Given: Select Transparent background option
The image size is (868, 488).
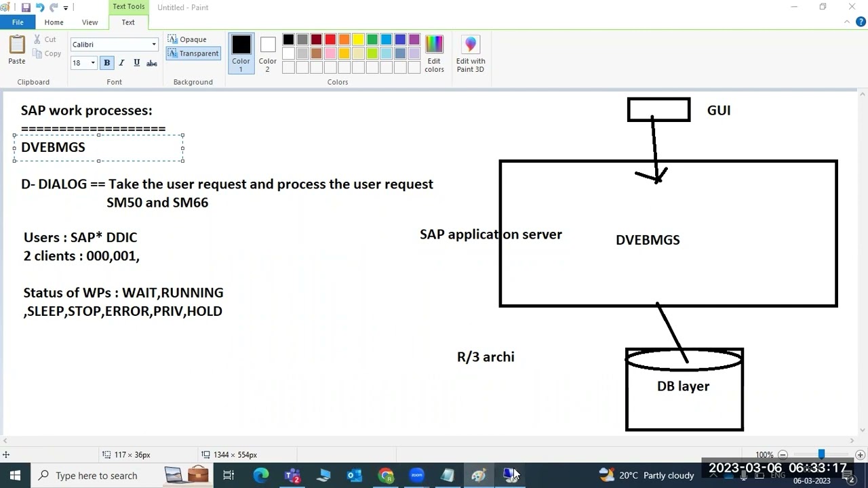Looking at the screenshot, I should click(x=193, y=54).
